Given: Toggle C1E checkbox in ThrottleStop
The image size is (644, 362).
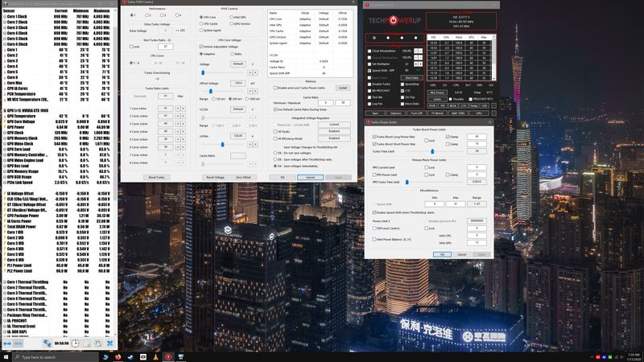Looking at the screenshot, I should 402,91.
